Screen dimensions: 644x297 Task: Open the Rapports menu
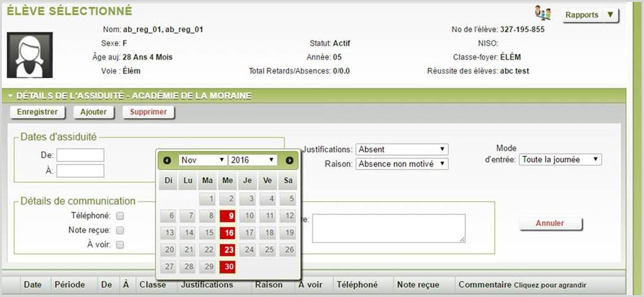[x=590, y=15]
